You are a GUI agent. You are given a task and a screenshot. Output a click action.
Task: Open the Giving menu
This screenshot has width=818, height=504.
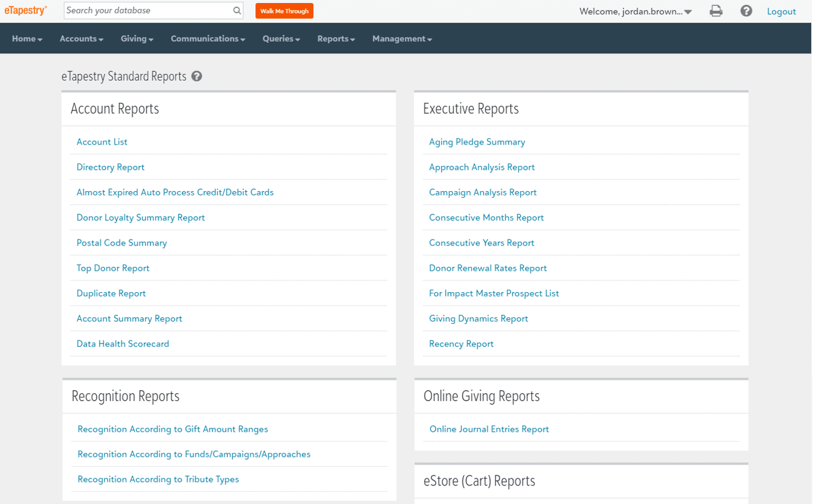136,38
